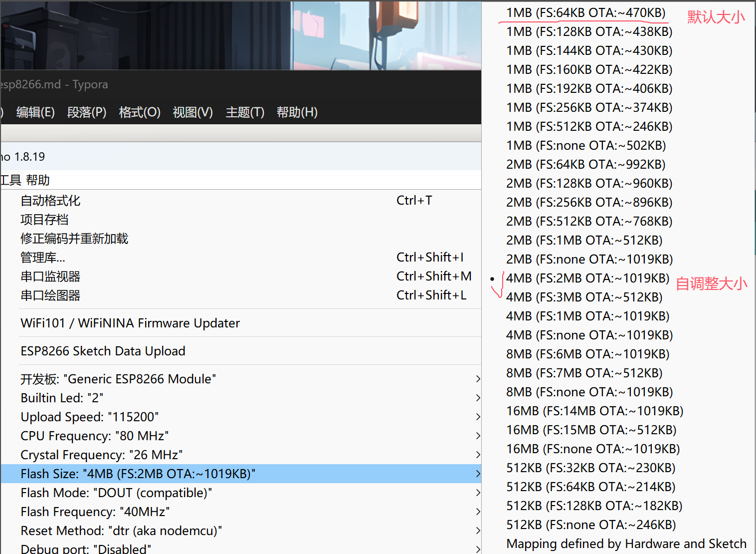The width and height of the screenshot is (756, 554).
Task: Open the 帮助 menu in Arduino menu bar
Action: 38,180
